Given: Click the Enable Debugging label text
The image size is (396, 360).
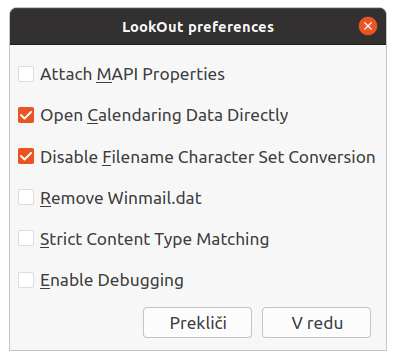Looking at the screenshot, I should coord(112,281).
